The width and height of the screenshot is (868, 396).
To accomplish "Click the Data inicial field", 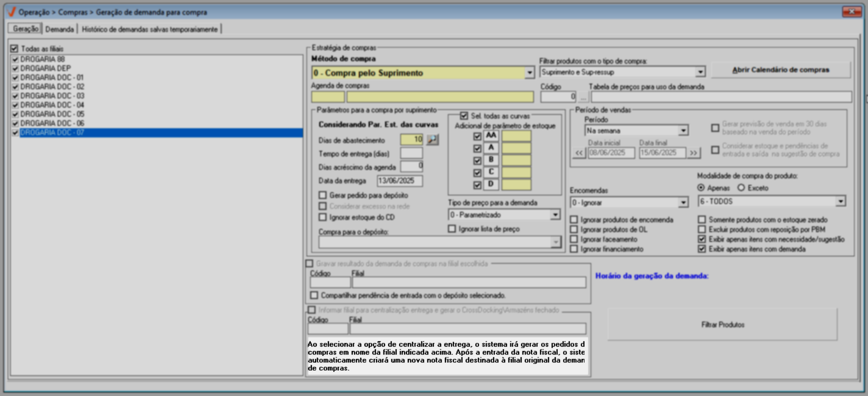I will coord(611,153).
